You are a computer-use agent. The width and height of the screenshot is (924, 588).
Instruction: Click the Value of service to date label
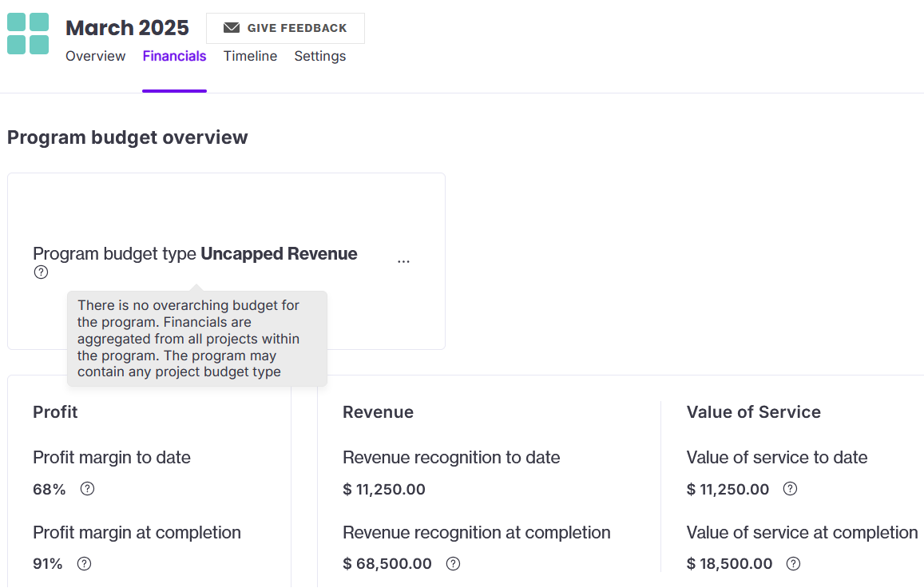pyautogui.click(x=777, y=458)
